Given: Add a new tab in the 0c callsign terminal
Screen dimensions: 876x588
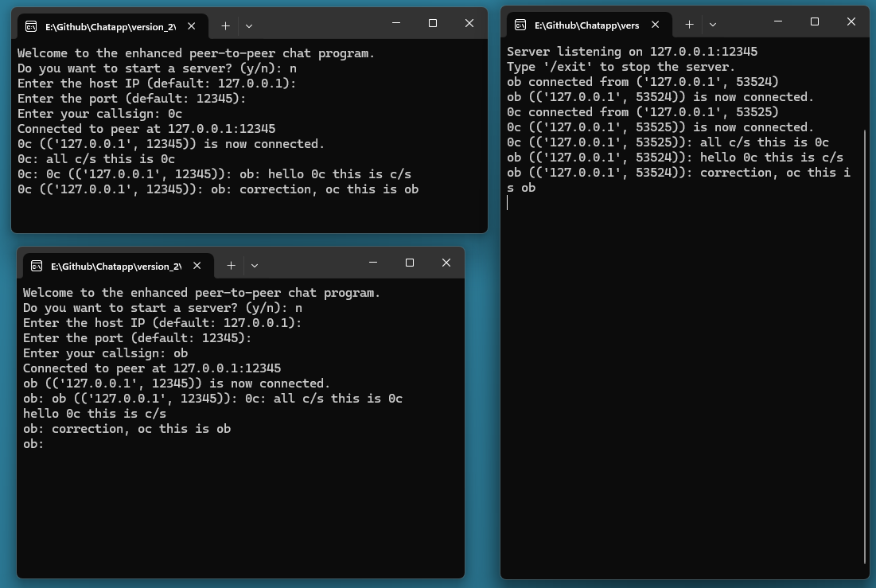Looking at the screenshot, I should tap(225, 26).
